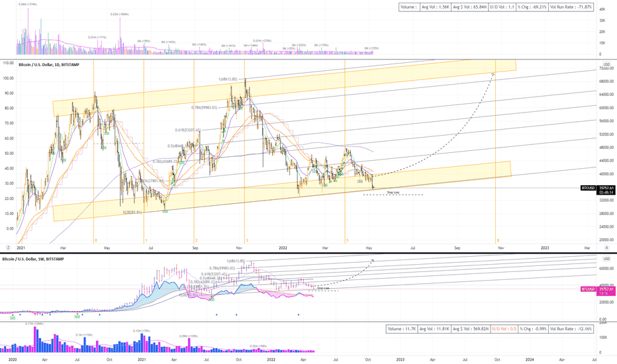Click the '2022' label on the daily time axis
617x364 pixels.
pyautogui.click(x=283, y=248)
